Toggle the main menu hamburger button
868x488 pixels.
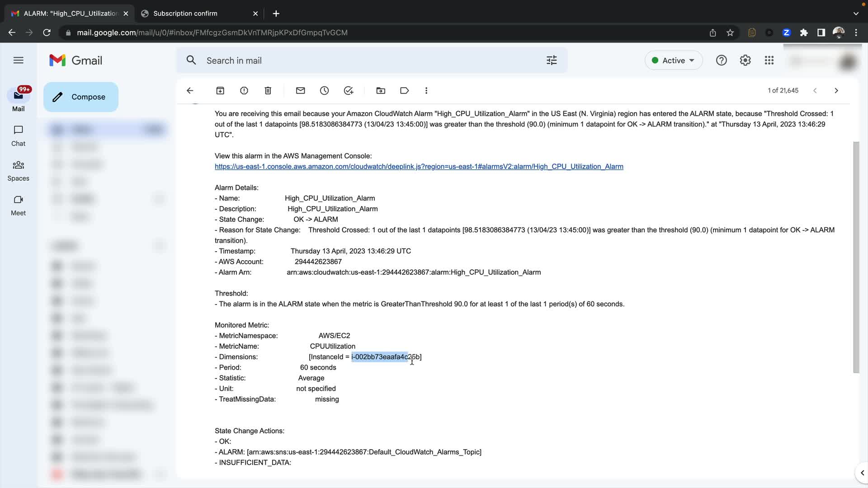[x=19, y=60]
